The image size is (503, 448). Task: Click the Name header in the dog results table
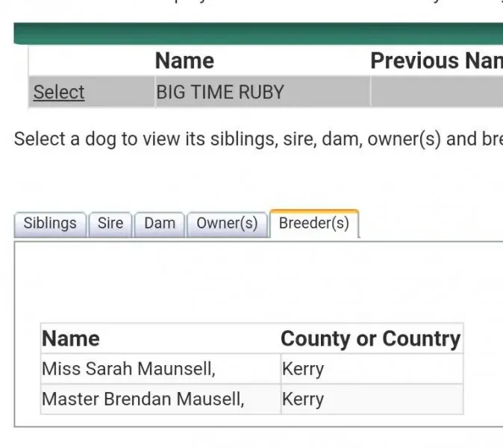pyautogui.click(x=184, y=61)
